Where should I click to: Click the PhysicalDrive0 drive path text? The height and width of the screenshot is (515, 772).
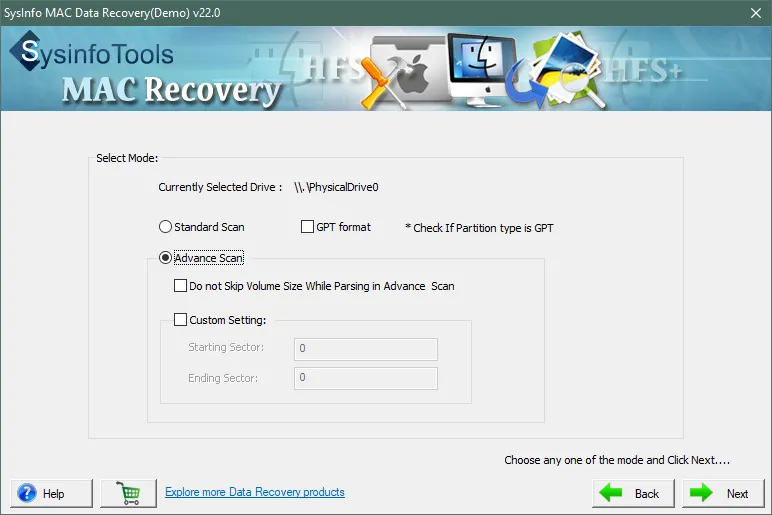(x=342, y=187)
